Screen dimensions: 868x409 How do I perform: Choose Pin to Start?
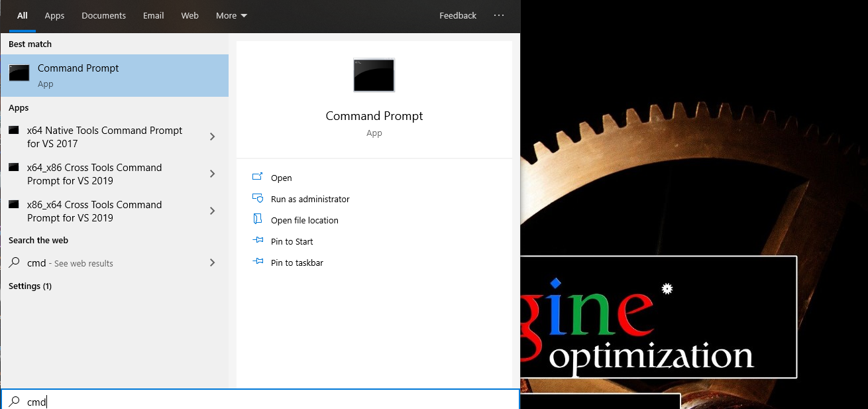292,241
